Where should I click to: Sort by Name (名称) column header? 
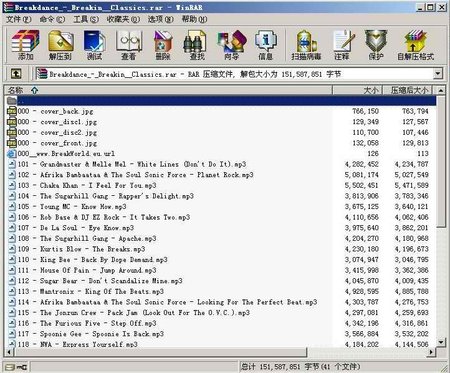(x=168, y=90)
